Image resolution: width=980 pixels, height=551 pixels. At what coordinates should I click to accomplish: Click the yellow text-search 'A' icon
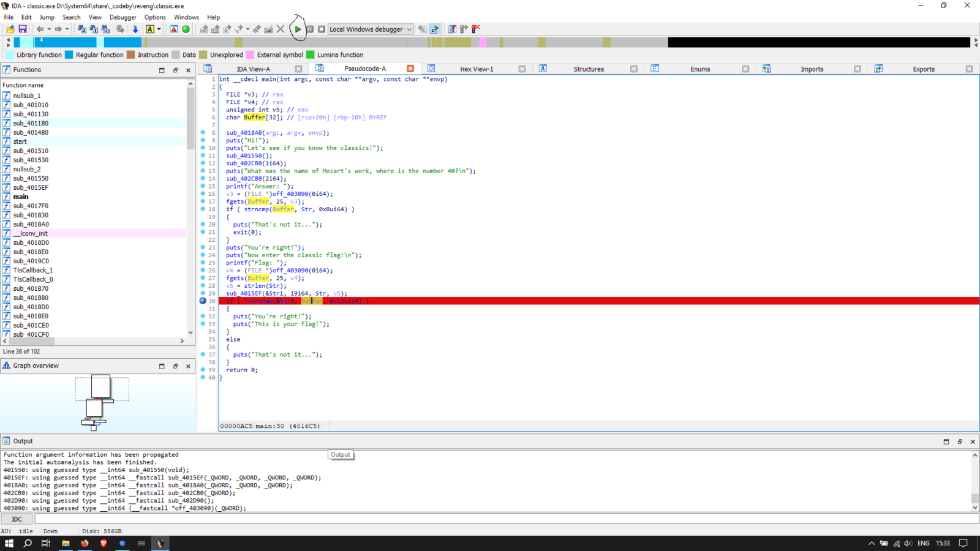point(150,29)
